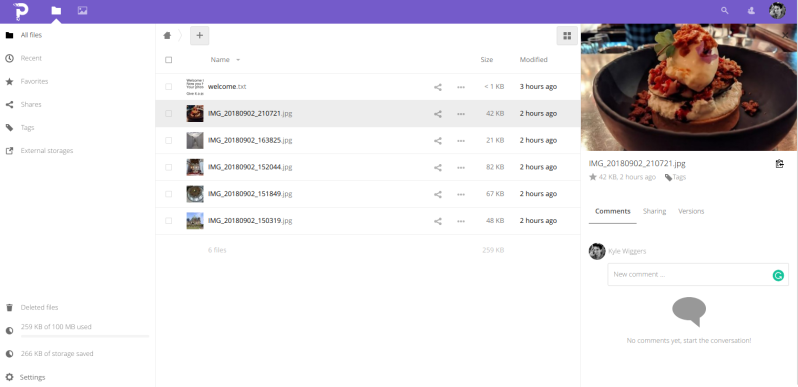Viewport: 798px width, 387px height.
Task: Share IMG_20180902_151849.jpg via share icon
Action: point(438,194)
